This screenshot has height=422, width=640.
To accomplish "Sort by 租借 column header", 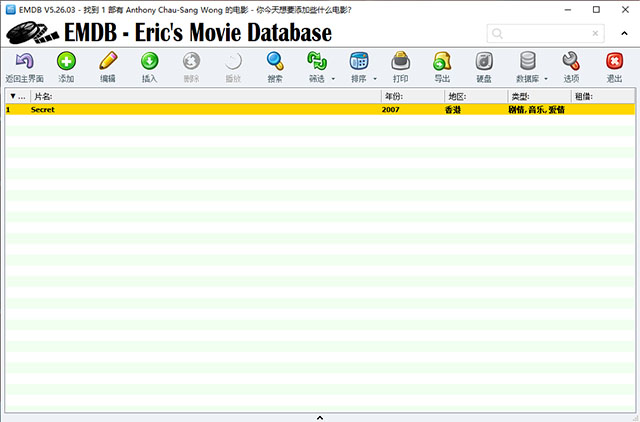I will click(x=603, y=96).
